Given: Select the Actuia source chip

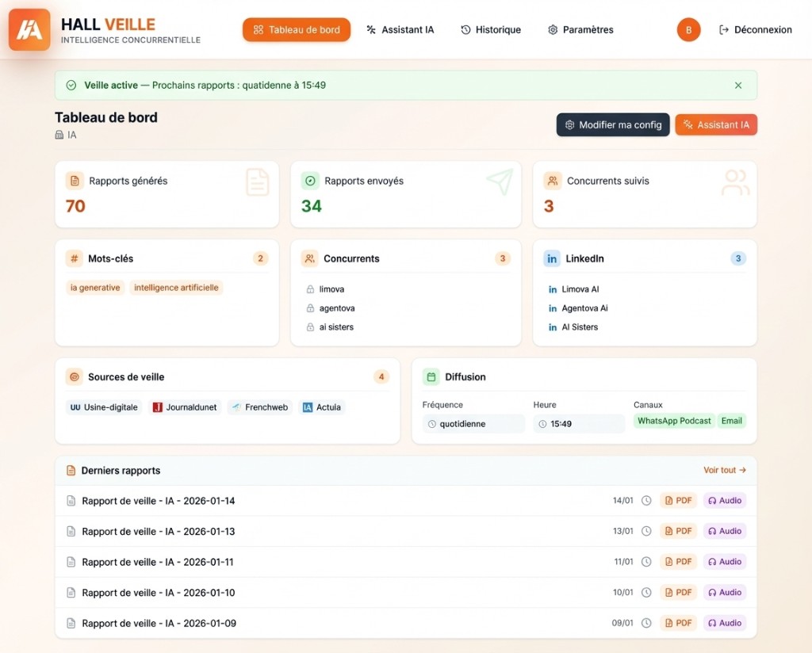Looking at the screenshot, I should click(322, 407).
